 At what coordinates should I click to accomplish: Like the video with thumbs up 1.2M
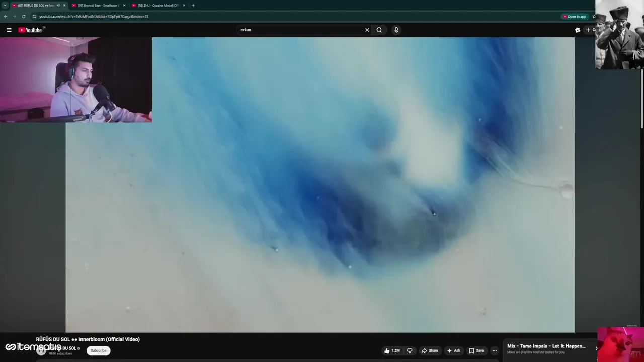(x=392, y=350)
